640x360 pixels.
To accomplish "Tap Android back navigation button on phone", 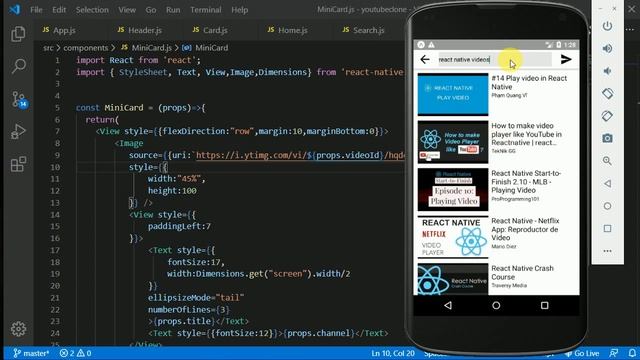I will [448, 305].
